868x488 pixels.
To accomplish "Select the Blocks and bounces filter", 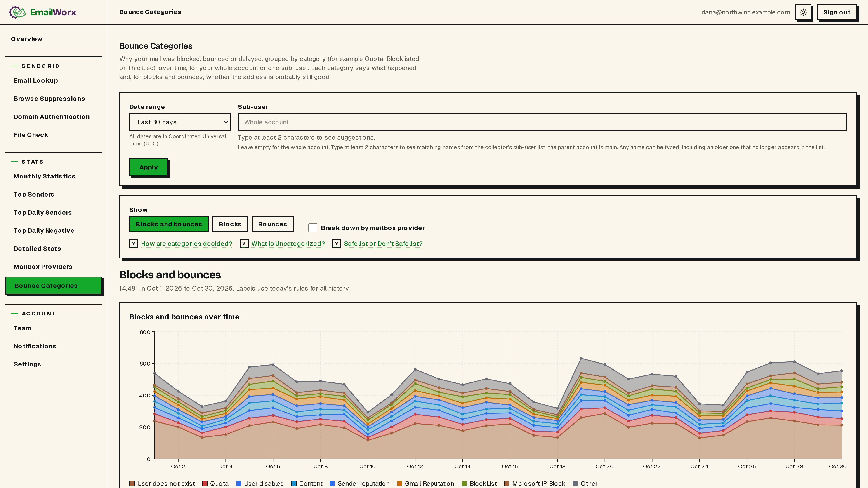I will [x=169, y=224].
